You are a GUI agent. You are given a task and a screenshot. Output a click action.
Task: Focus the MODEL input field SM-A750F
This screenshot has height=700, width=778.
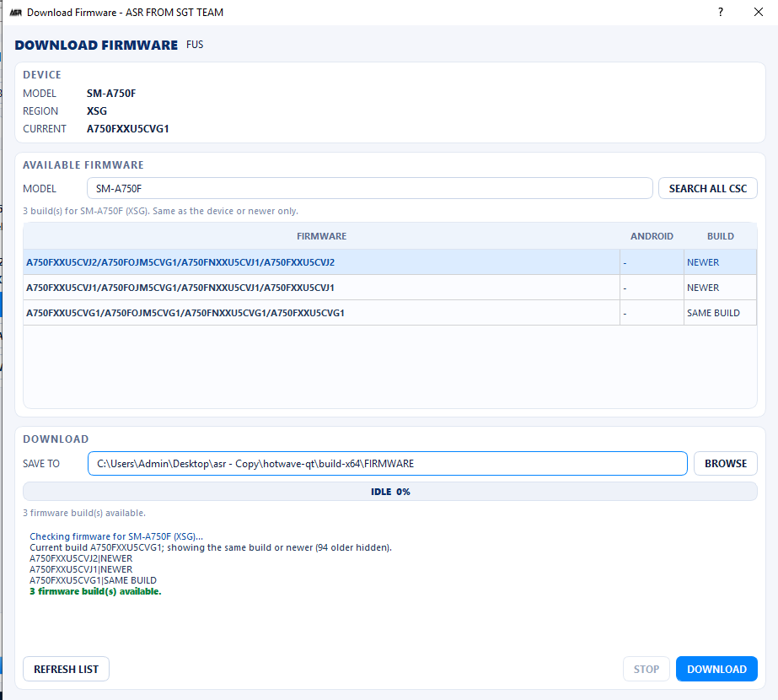click(x=370, y=188)
